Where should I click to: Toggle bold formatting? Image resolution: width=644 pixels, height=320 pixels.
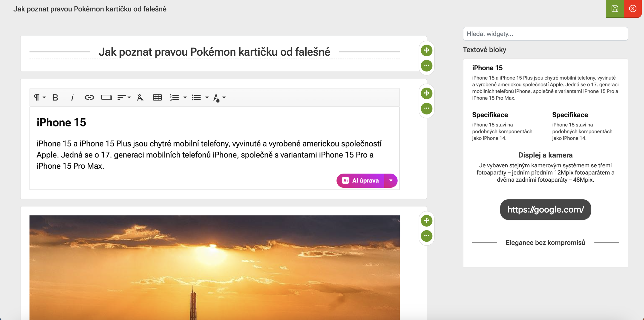point(55,97)
